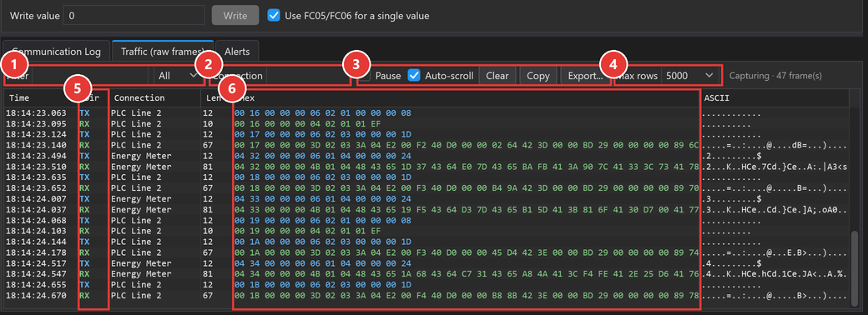The width and height of the screenshot is (868, 315).
Task: Click the time cell 18:14:24.007
Action: point(35,198)
